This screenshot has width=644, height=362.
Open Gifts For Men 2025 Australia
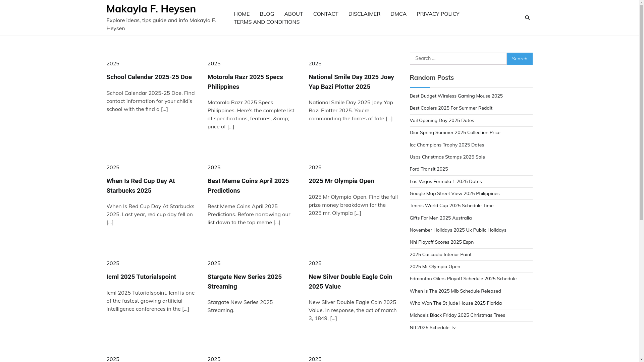[x=440, y=218]
